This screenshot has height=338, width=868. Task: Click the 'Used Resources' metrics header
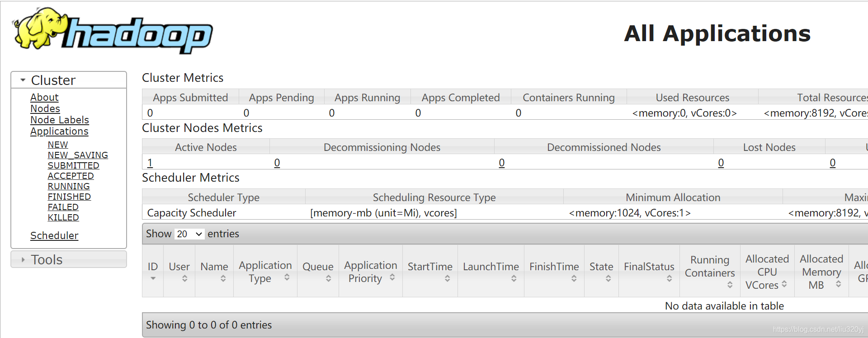(x=693, y=98)
